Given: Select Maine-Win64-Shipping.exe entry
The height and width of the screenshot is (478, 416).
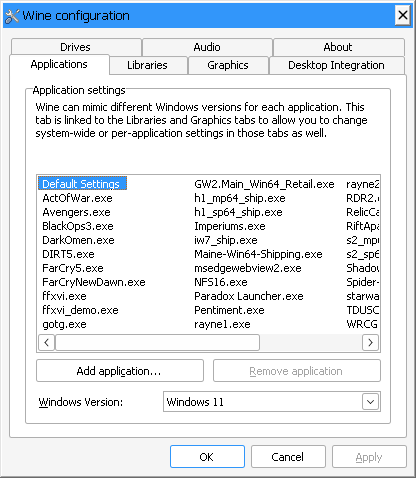Looking at the screenshot, I should pyautogui.click(x=258, y=254).
